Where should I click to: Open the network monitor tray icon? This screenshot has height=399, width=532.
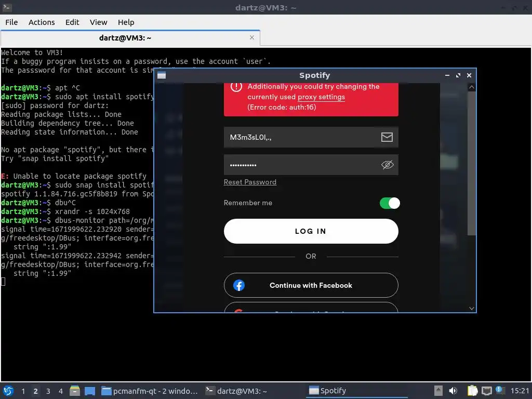click(x=486, y=391)
